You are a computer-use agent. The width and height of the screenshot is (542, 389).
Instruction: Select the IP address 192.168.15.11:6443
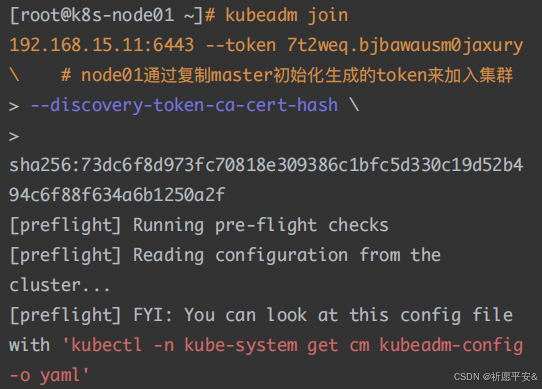(102, 45)
